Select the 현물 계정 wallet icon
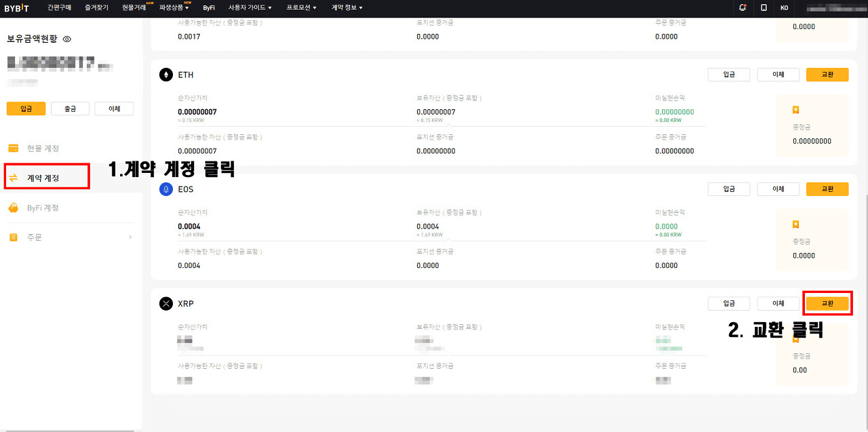This screenshot has width=868, height=432. (13, 148)
